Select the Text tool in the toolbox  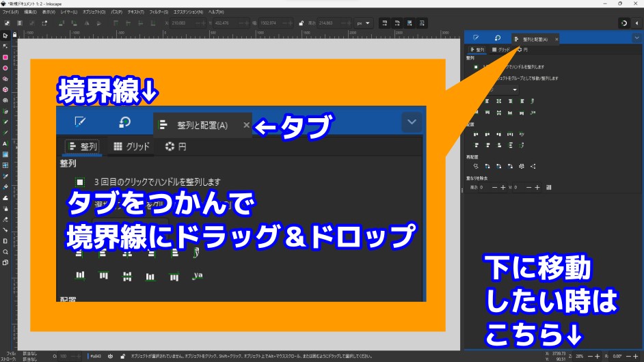point(5,143)
